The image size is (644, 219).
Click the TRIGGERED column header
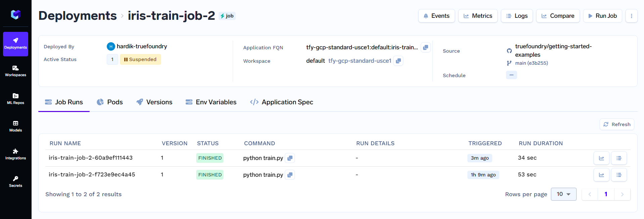[485, 143]
